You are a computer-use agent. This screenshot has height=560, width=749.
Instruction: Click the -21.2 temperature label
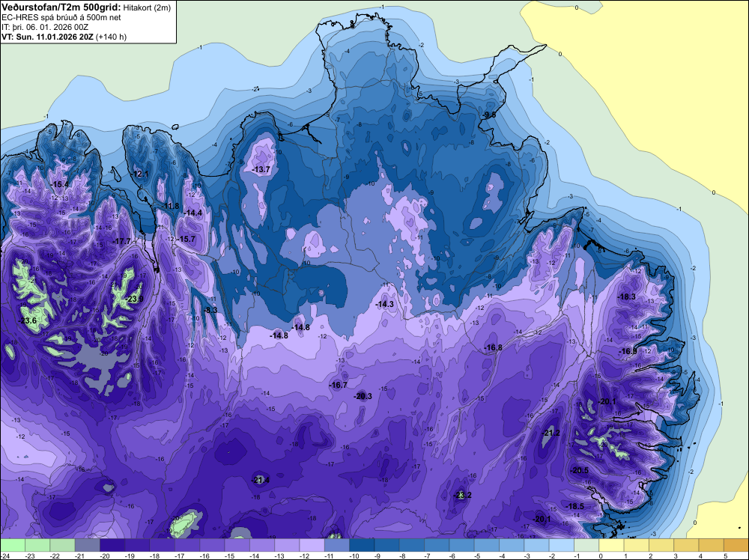point(551,433)
